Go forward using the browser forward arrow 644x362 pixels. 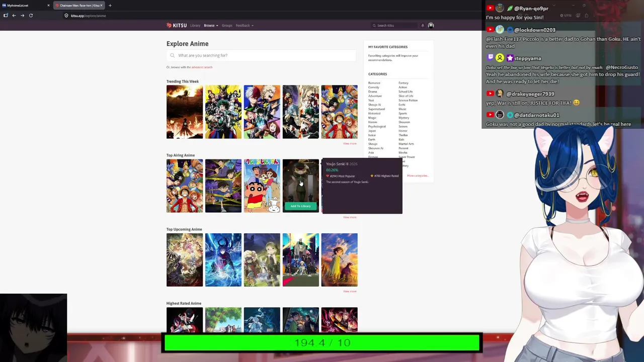click(x=22, y=16)
